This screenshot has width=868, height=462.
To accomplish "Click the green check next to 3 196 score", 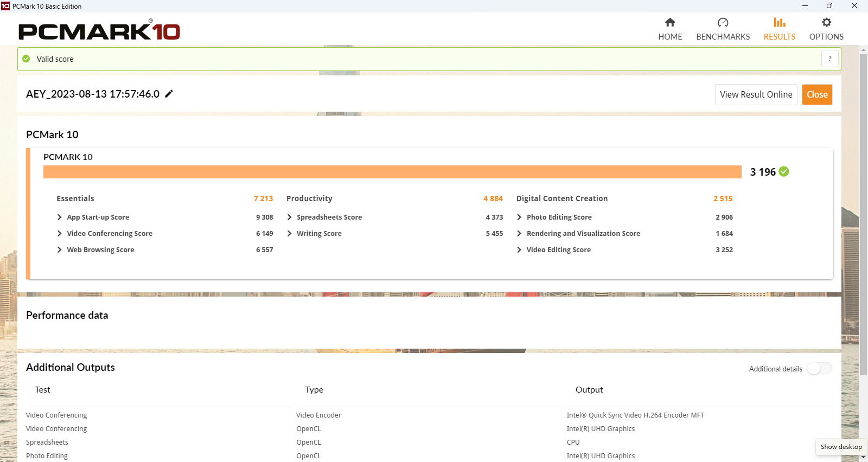I will 784,171.
